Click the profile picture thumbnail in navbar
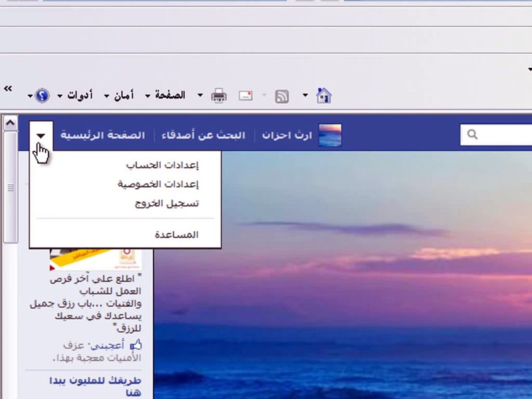The image size is (532, 399). (x=330, y=135)
